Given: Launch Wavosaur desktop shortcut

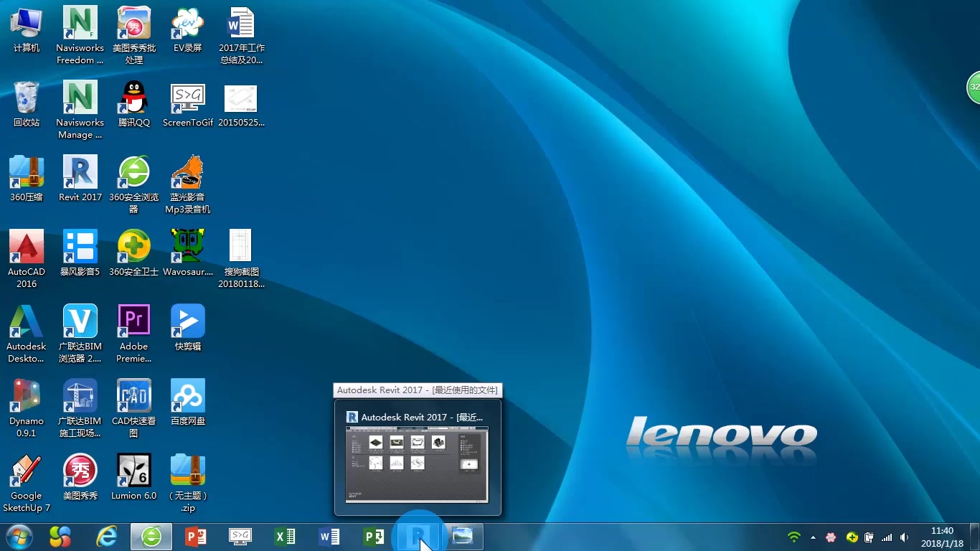Looking at the screenshot, I should (188, 254).
